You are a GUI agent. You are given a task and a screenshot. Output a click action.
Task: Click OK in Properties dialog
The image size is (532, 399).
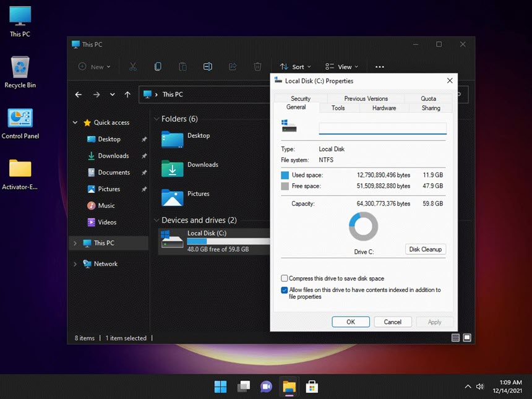click(x=351, y=322)
